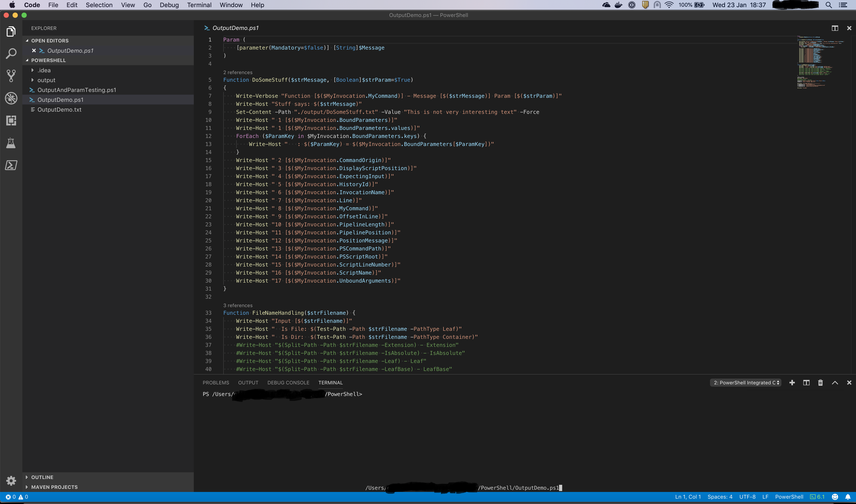Expand the .idea folder
This screenshot has width=856, height=504.
(44, 70)
